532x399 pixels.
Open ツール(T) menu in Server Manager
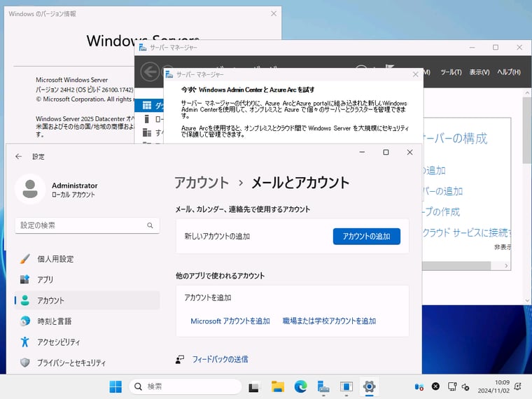(x=451, y=72)
